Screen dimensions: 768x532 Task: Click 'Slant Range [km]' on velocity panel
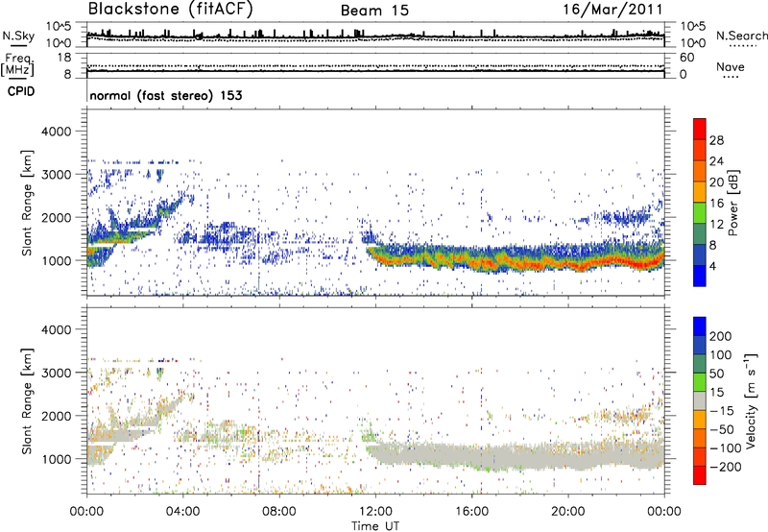pyautogui.click(x=27, y=401)
